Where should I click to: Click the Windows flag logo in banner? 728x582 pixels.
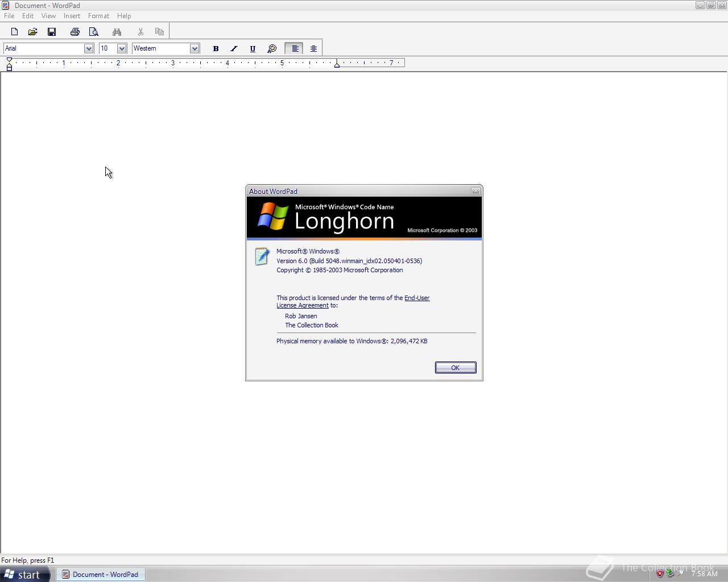[273, 217]
